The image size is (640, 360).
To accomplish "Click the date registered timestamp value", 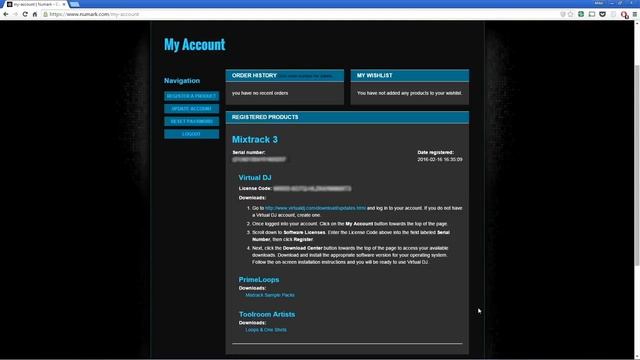I will tap(440, 160).
